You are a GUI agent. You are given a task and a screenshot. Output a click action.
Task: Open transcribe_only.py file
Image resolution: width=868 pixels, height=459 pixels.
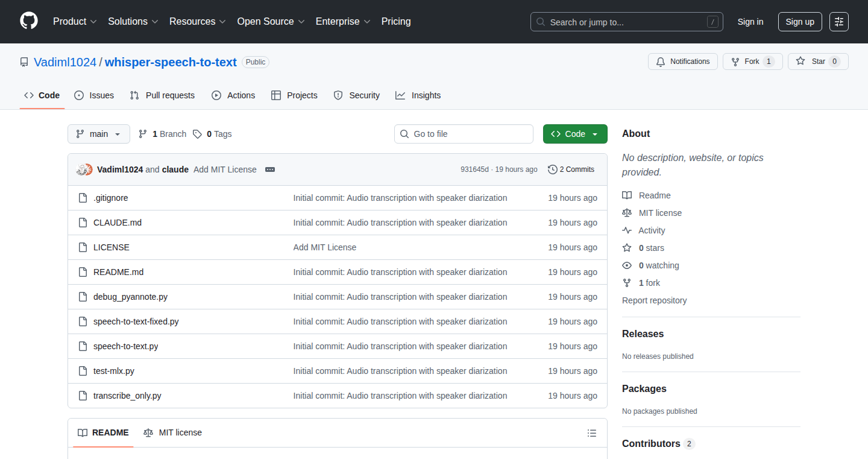(127, 396)
